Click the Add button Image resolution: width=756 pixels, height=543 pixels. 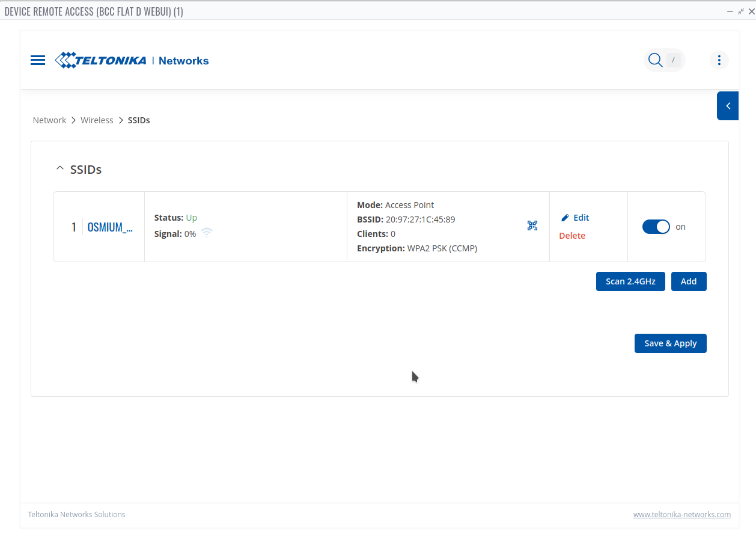pyautogui.click(x=689, y=281)
